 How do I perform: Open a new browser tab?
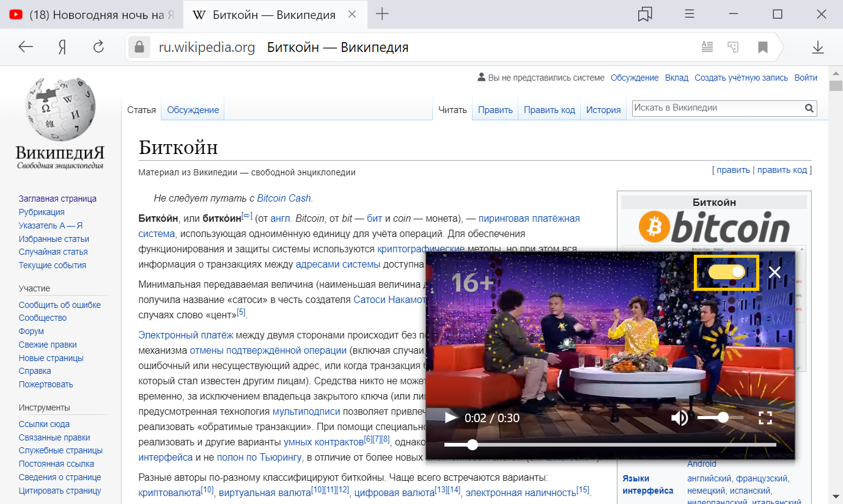pyautogui.click(x=382, y=14)
